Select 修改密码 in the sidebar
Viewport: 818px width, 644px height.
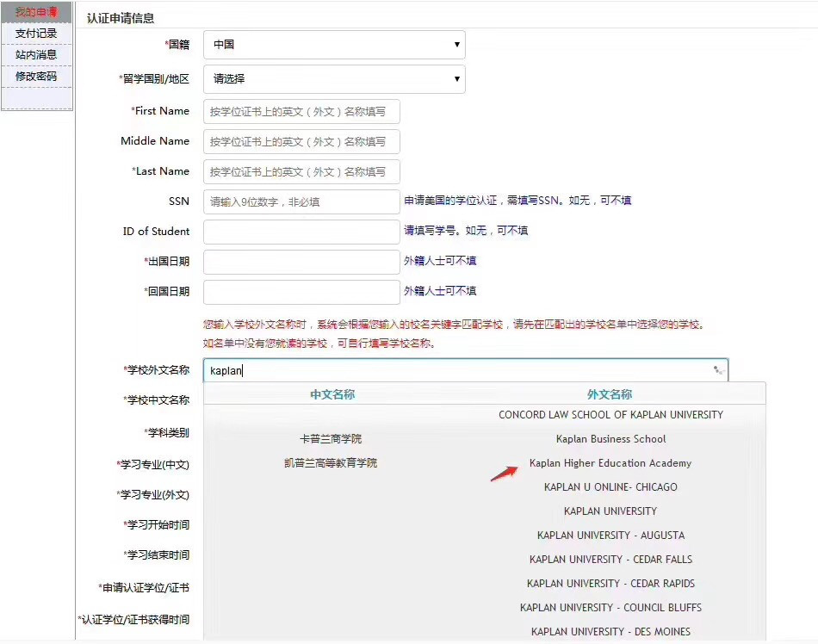click(x=36, y=77)
